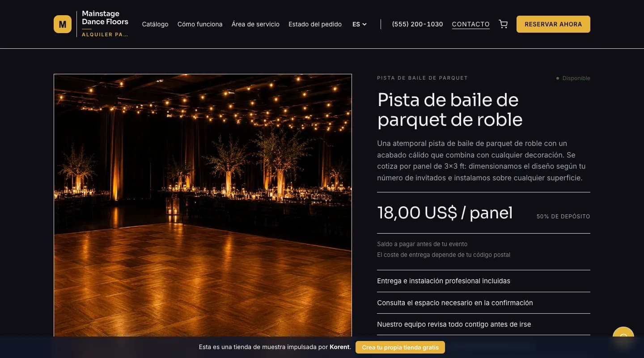Click the product title Pista de baile de parquet de roble
Image resolution: width=644 pixels, height=358 pixels.
pyautogui.click(x=450, y=110)
